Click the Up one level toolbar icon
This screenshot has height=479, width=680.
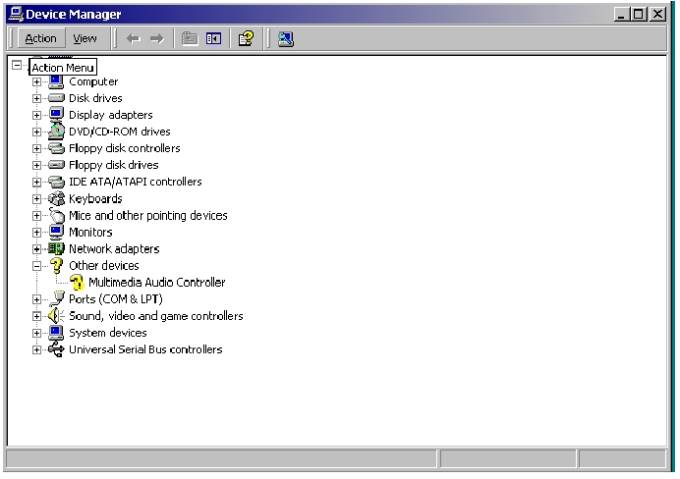[x=190, y=39]
